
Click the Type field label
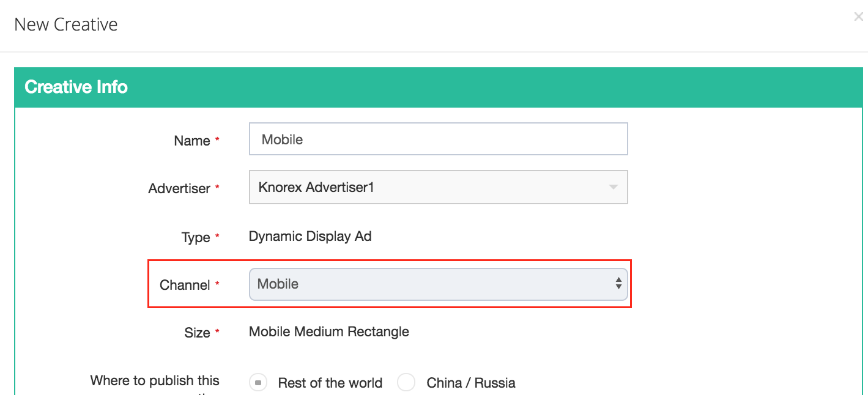(x=196, y=237)
